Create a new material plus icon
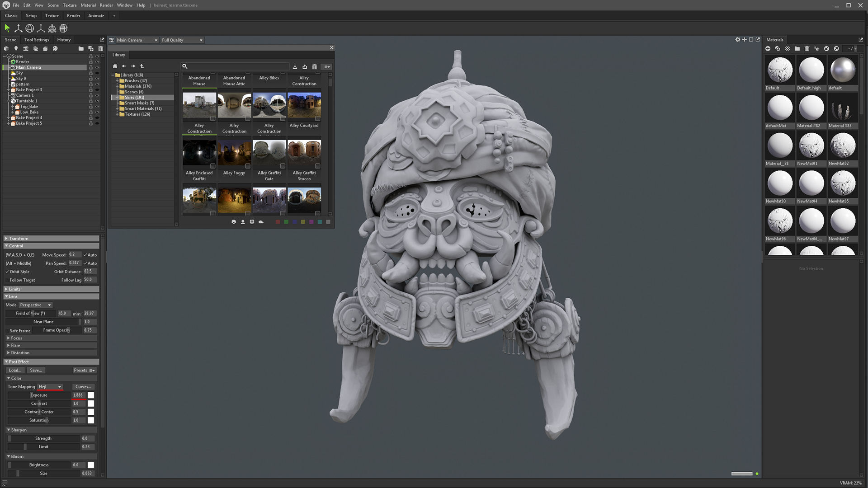The width and height of the screenshot is (868, 488). pos(768,49)
